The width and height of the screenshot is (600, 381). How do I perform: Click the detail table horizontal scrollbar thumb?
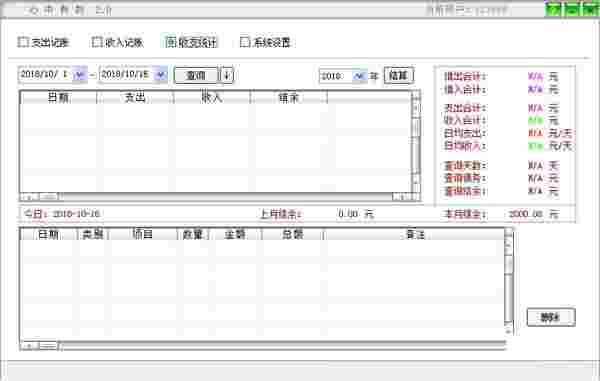pos(49,346)
